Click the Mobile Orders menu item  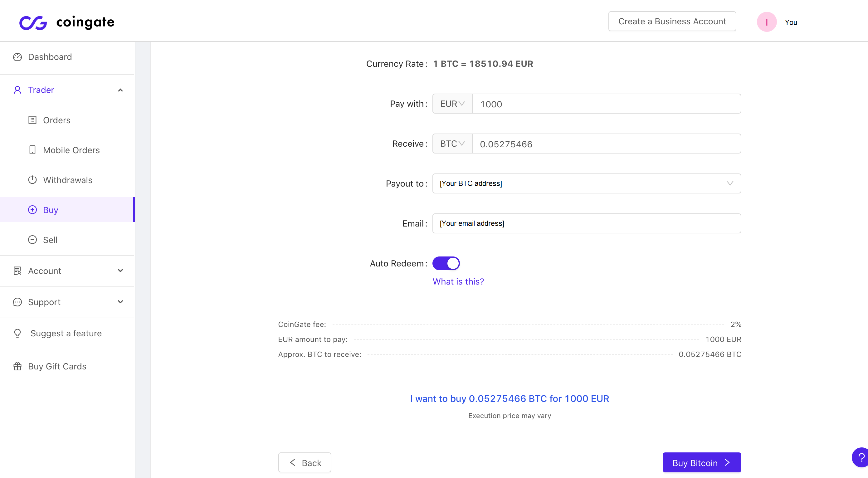(71, 150)
